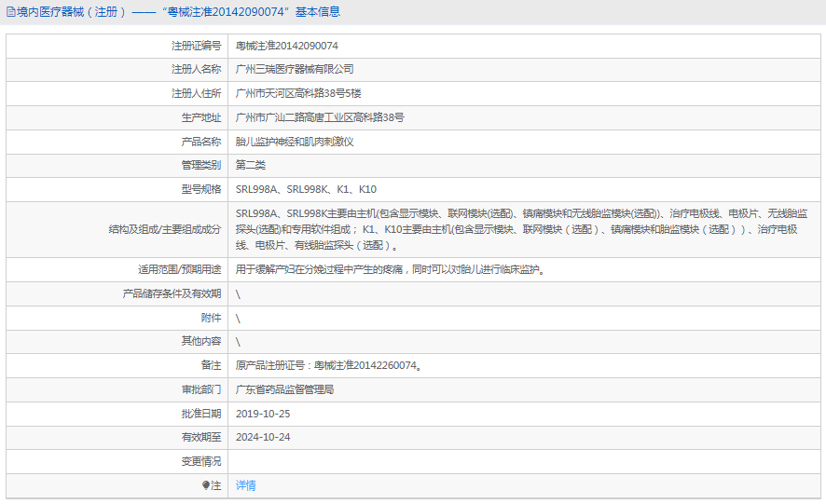Select registrant name 广州三瑞医疗器械有限公司
826x504 pixels.
[295, 69]
